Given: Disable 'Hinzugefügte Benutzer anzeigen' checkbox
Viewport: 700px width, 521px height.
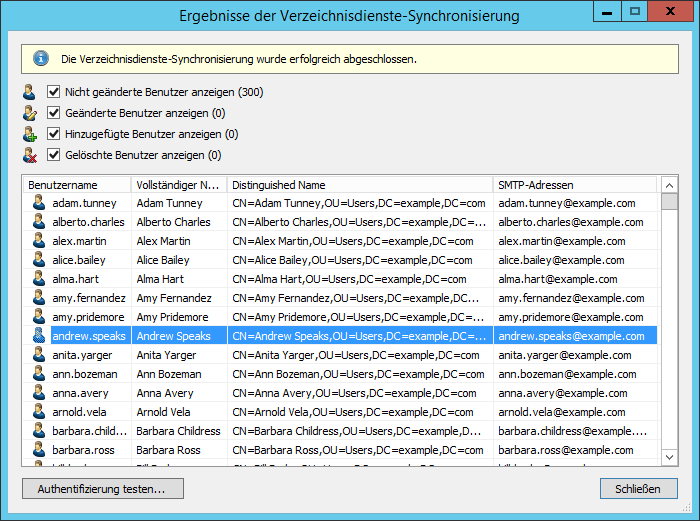Looking at the screenshot, I should point(54,134).
